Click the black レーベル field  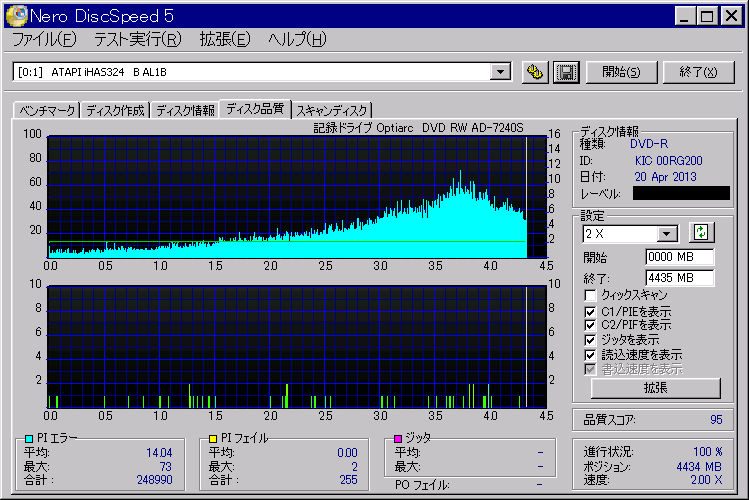pos(681,193)
